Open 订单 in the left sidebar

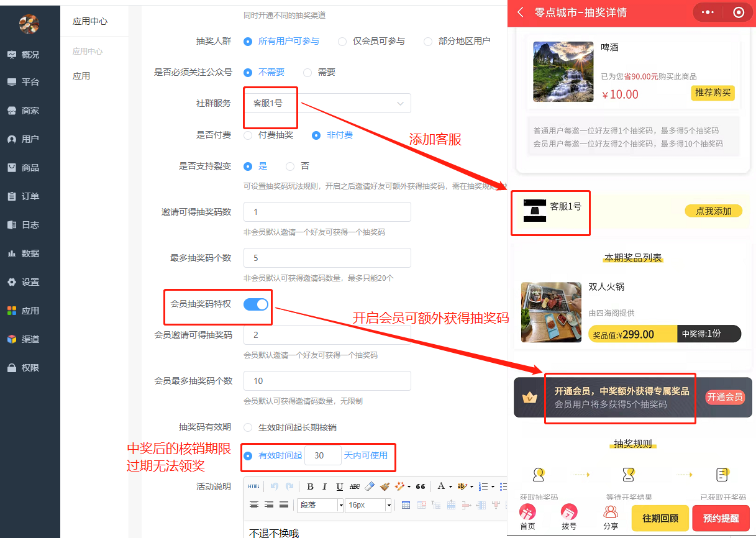[x=30, y=196]
